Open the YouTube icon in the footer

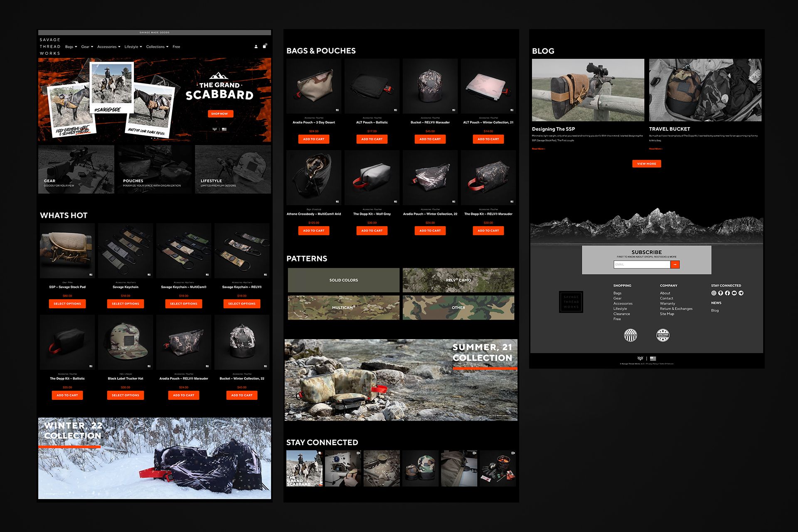click(x=734, y=293)
